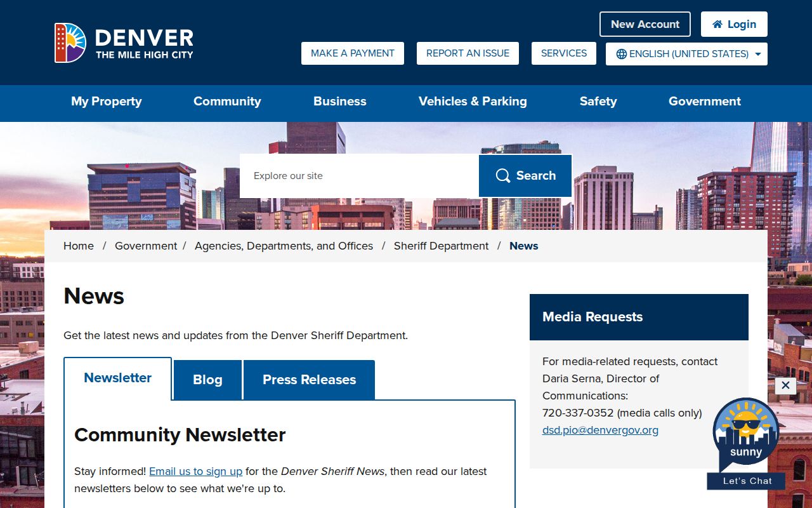The width and height of the screenshot is (812, 508).
Task: Click the Denver city logo
Action: tap(124, 43)
